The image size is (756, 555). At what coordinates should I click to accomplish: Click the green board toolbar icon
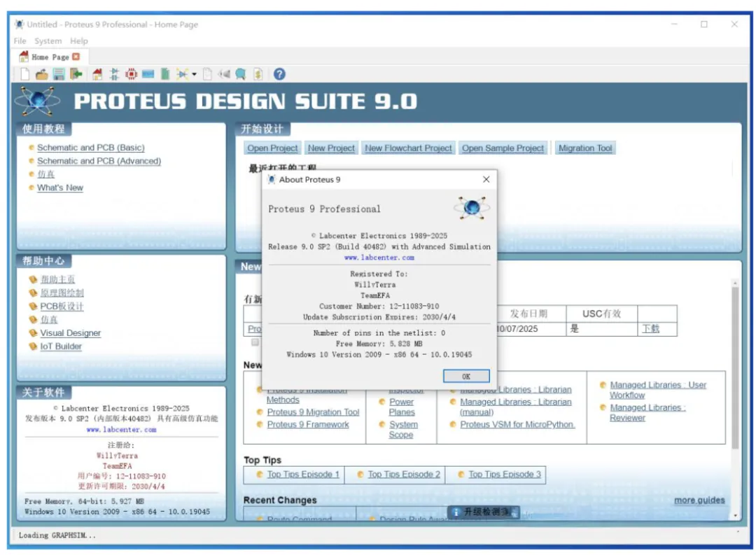click(x=165, y=73)
